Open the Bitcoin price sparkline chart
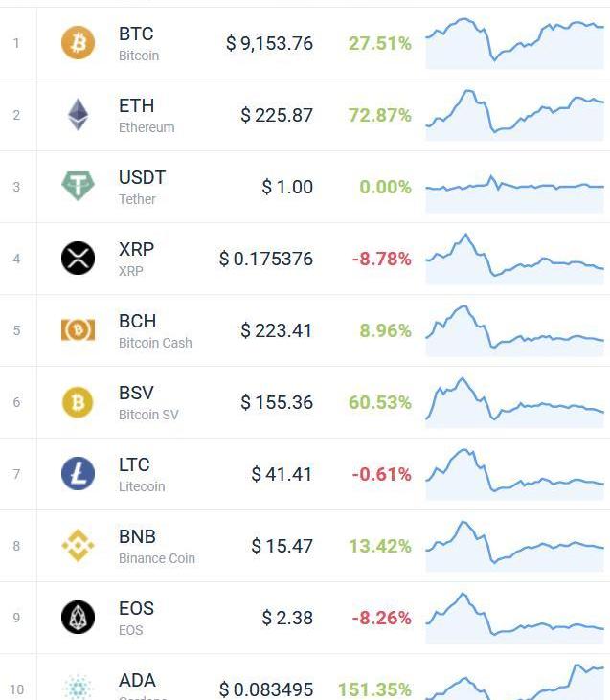Viewport: 610px width, 700px height. coord(514,43)
